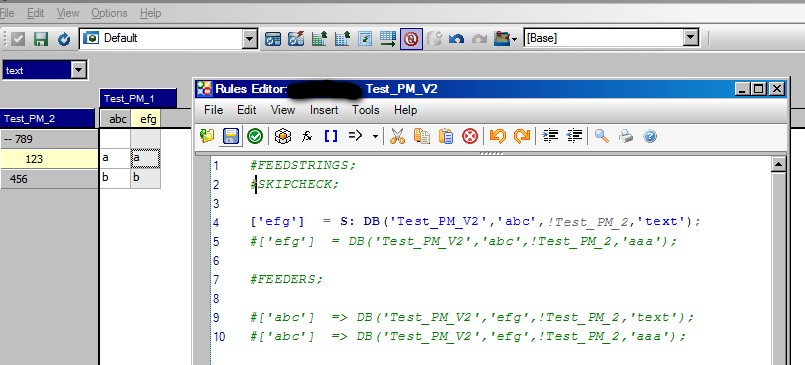The image size is (805, 365).
Task: Click the magnifier Find icon
Action: (x=601, y=136)
